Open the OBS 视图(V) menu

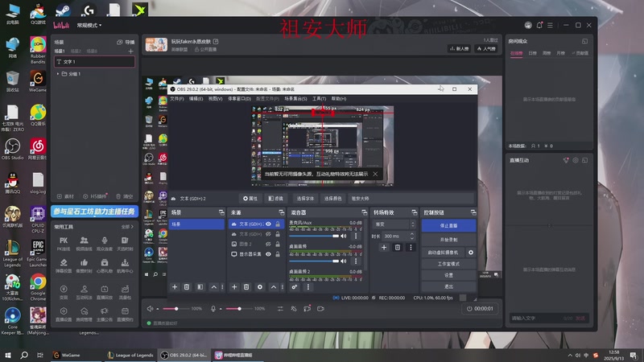pos(215,98)
